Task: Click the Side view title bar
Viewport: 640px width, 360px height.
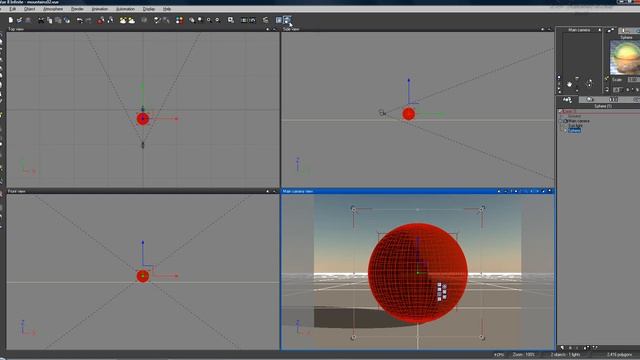Action: pyautogui.click(x=418, y=29)
